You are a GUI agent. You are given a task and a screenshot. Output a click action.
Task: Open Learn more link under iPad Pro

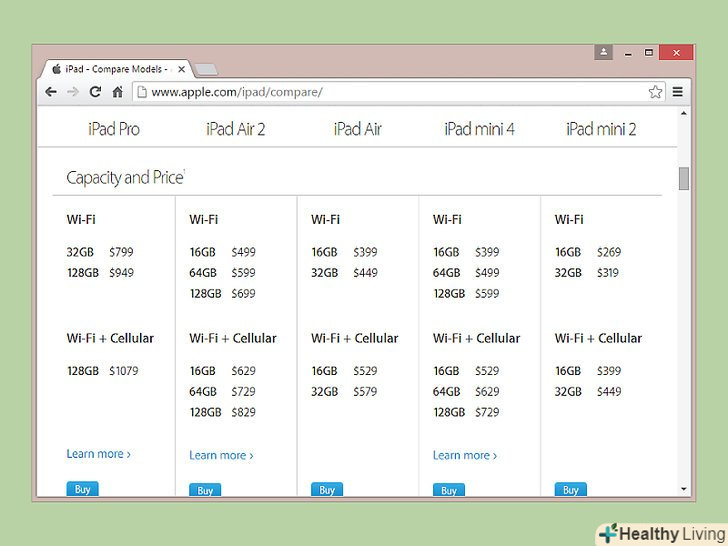click(98, 454)
